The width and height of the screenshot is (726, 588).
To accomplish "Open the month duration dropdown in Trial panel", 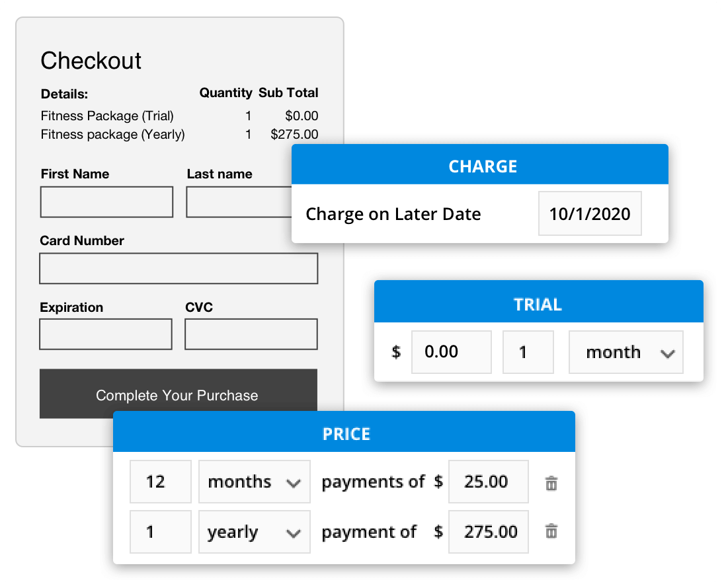I will click(x=625, y=352).
